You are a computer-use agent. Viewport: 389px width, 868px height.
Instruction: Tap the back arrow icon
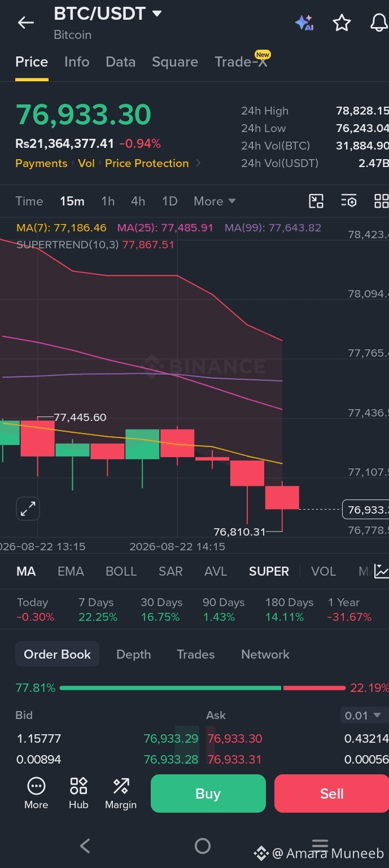(x=26, y=23)
